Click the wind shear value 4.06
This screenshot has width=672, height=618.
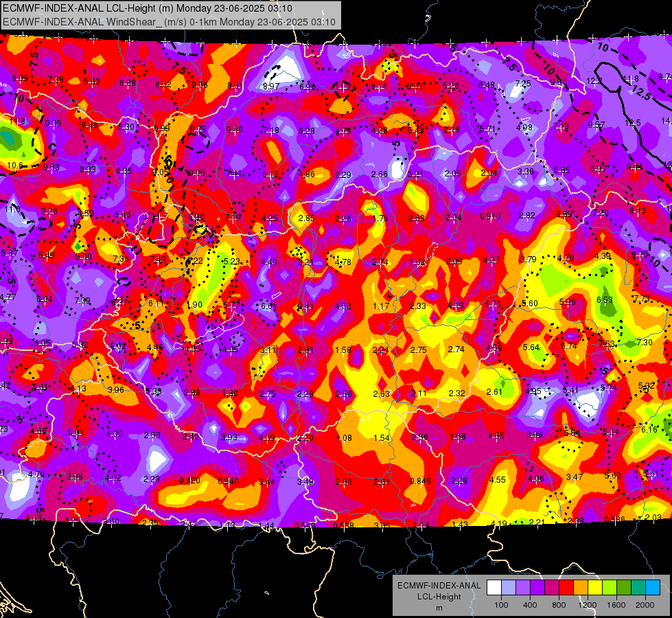coord(535,478)
